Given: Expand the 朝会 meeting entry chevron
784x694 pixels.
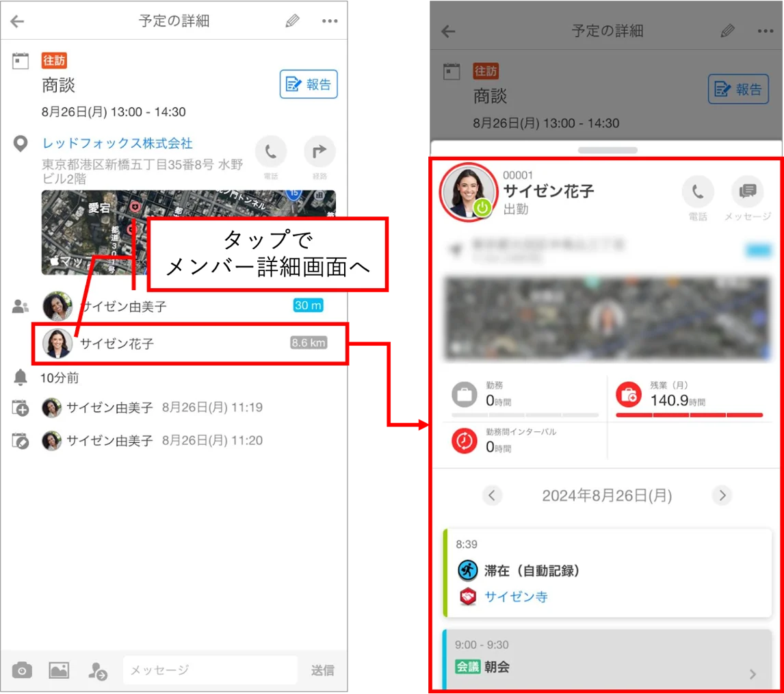Looking at the screenshot, I should click(x=753, y=674).
